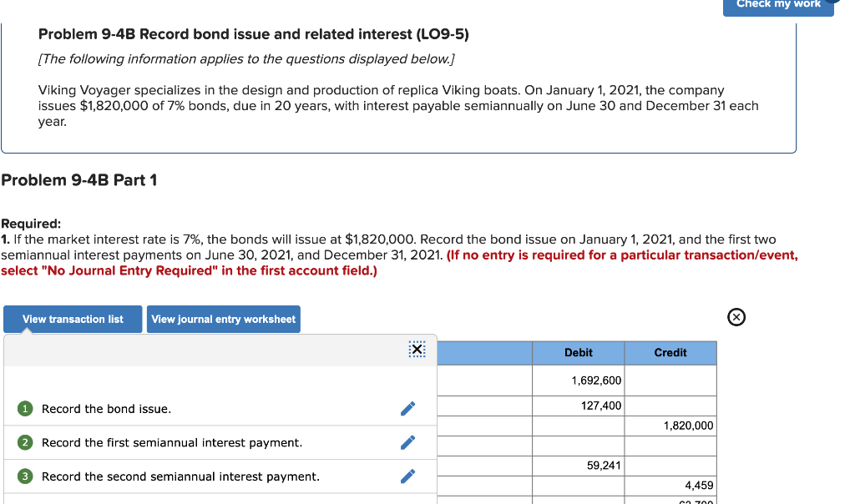This screenshot has height=504, width=855.
Task: Click the circled X beside the worksheet
Action: (x=736, y=317)
